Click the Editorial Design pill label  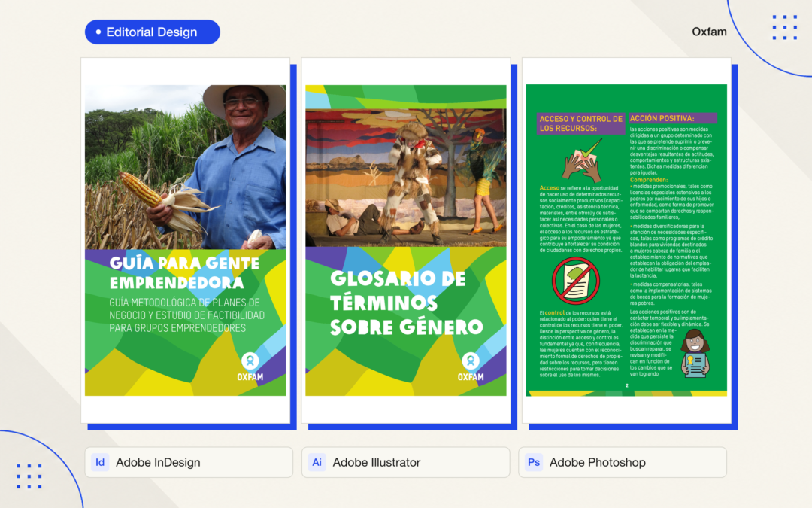coord(152,32)
